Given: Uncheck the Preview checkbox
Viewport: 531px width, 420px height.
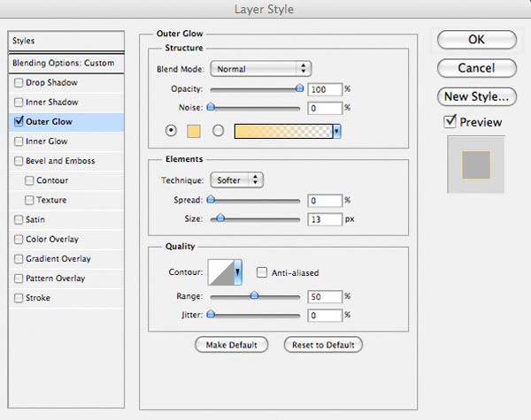Looking at the screenshot, I should point(450,121).
